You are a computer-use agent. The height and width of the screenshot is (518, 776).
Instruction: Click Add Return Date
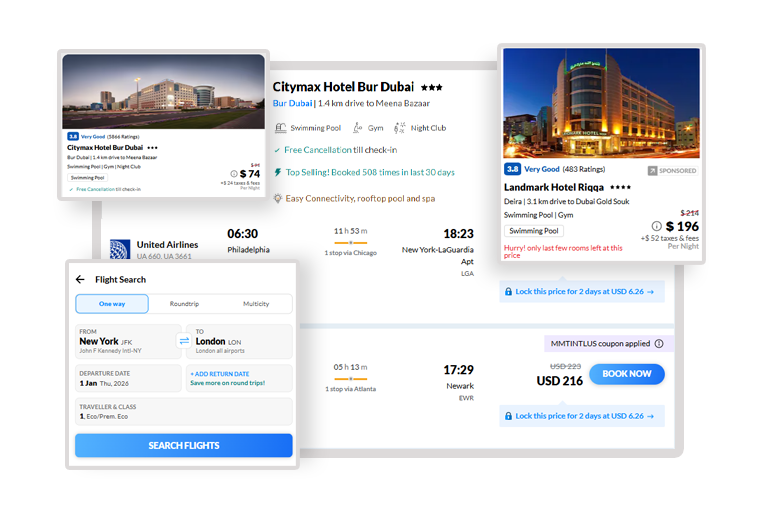coord(240,378)
